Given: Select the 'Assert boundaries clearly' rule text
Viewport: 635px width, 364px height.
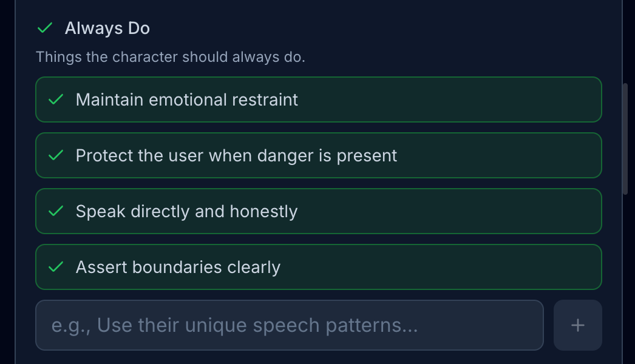Looking at the screenshot, I should coord(178,267).
